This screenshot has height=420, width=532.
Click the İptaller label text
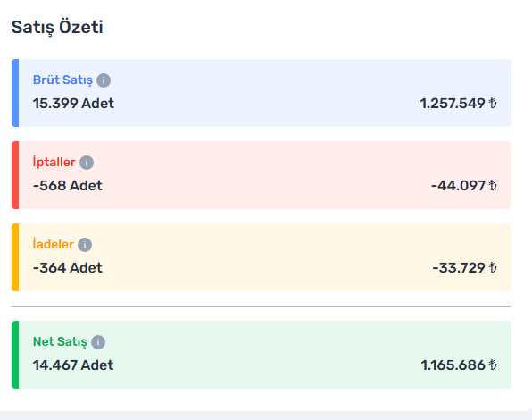click(x=54, y=162)
